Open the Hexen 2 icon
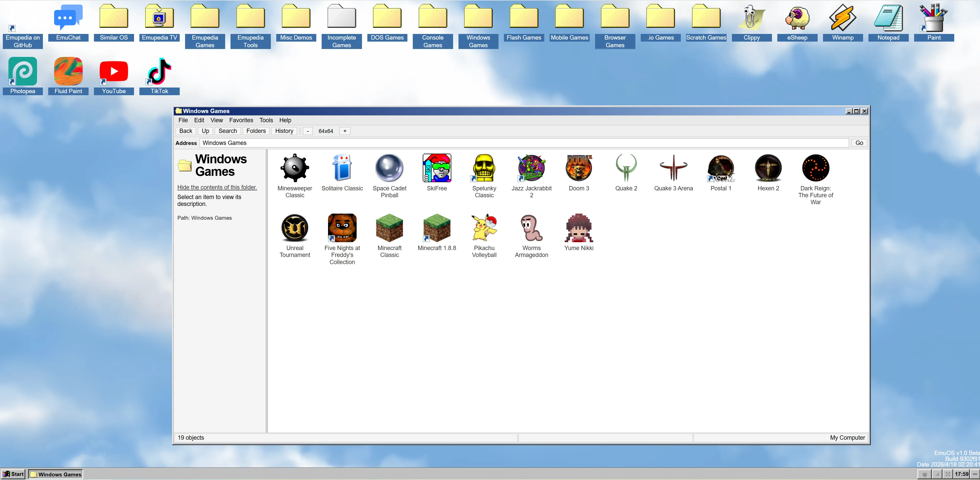This screenshot has height=480, width=980. point(768,168)
